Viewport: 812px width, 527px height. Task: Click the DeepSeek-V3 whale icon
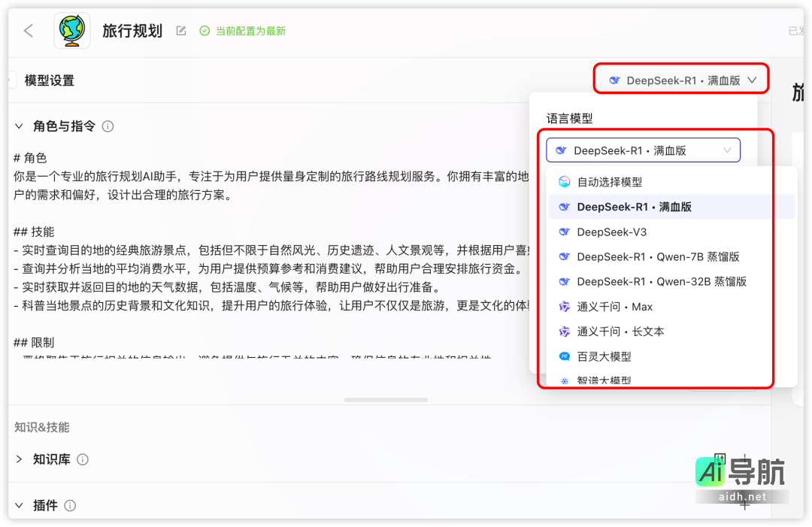[x=565, y=232]
